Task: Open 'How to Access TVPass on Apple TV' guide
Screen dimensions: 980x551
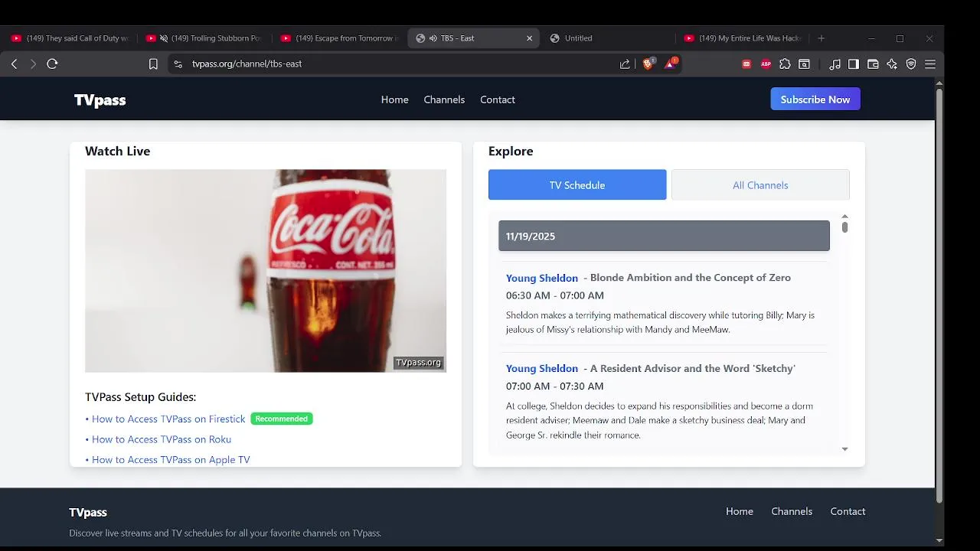Action: point(171,460)
